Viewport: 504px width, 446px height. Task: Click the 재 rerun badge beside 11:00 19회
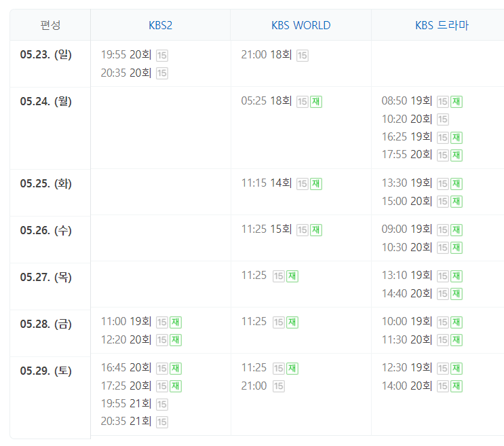(x=176, y=322)
